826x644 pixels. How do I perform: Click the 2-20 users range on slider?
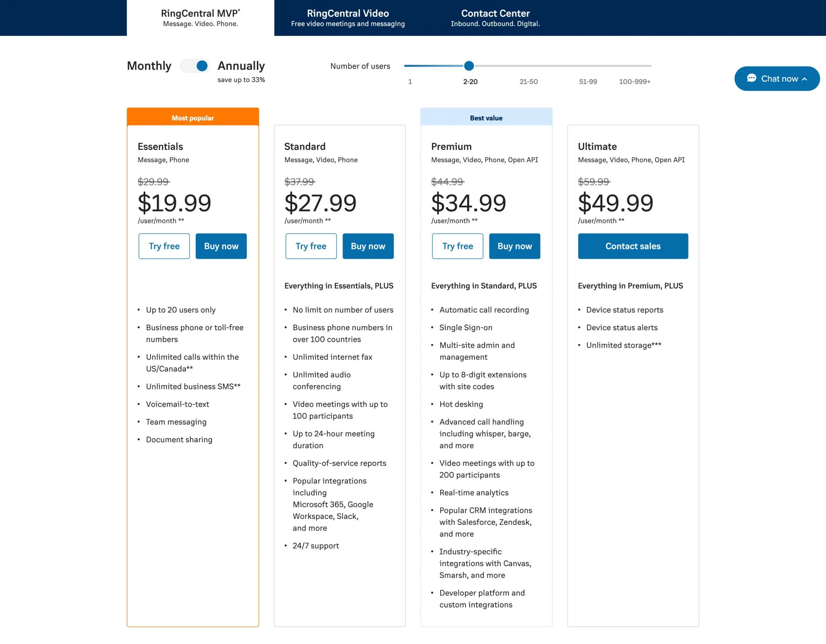(469, 65)
